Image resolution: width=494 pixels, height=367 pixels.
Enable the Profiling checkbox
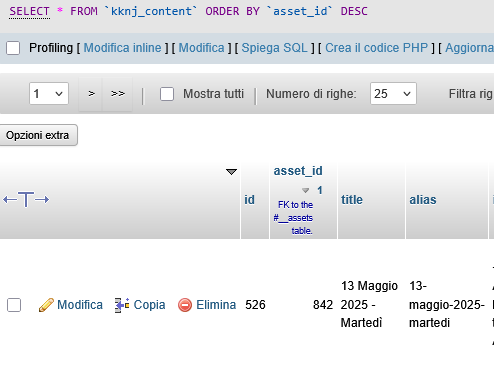(13, 48)
